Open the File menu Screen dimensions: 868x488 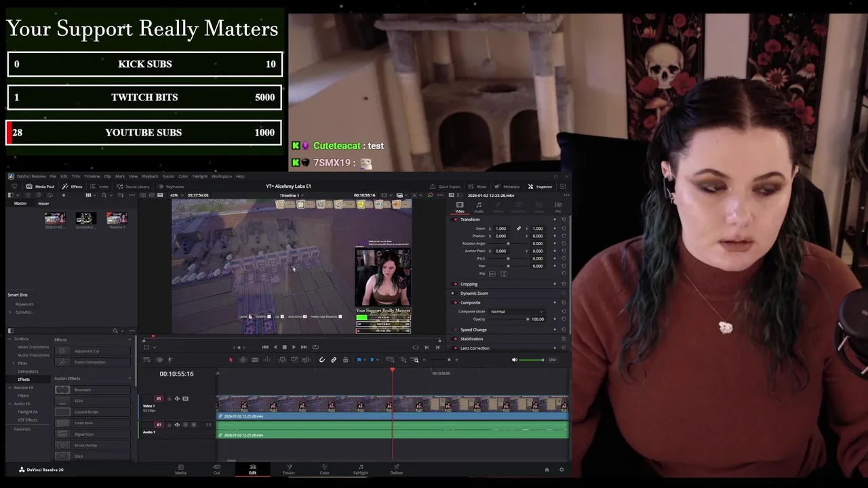point(53,176)
